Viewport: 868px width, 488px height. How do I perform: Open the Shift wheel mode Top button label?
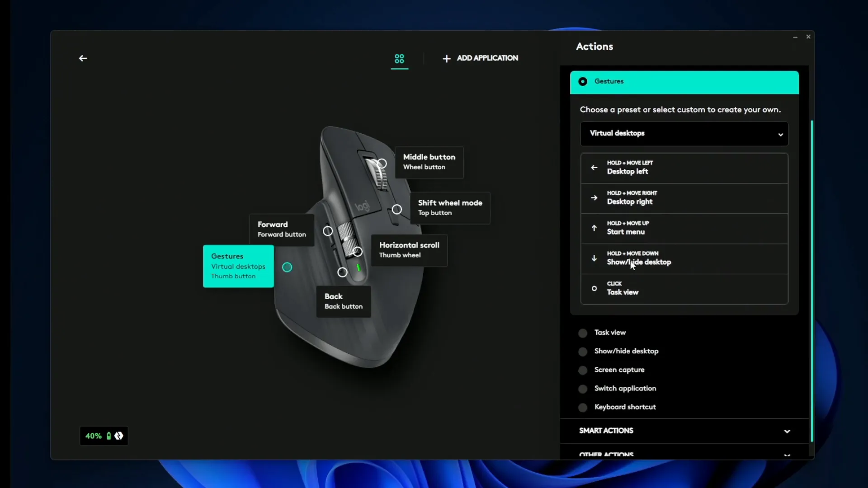pos(450,208)
